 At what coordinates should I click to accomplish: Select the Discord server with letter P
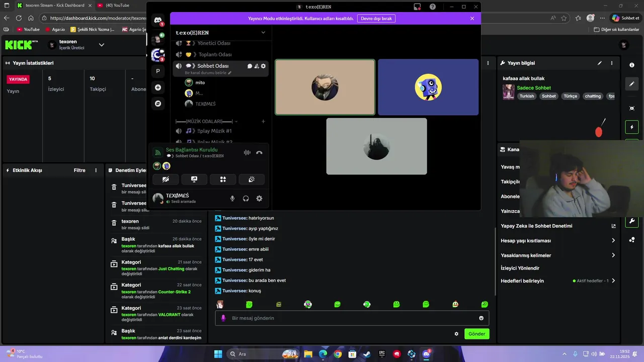coord(157,71)
